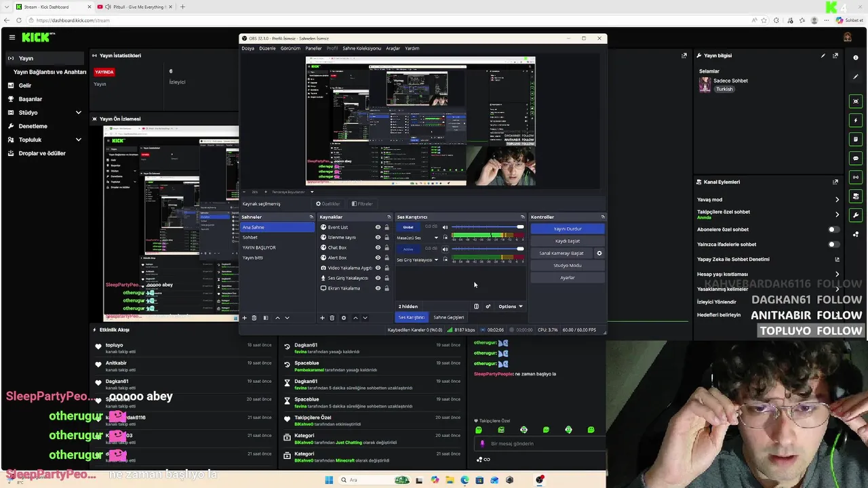Open Microsoft Edge from taskbar
Viewport: 868px width, 488px height.
click(x=465, y=480)
